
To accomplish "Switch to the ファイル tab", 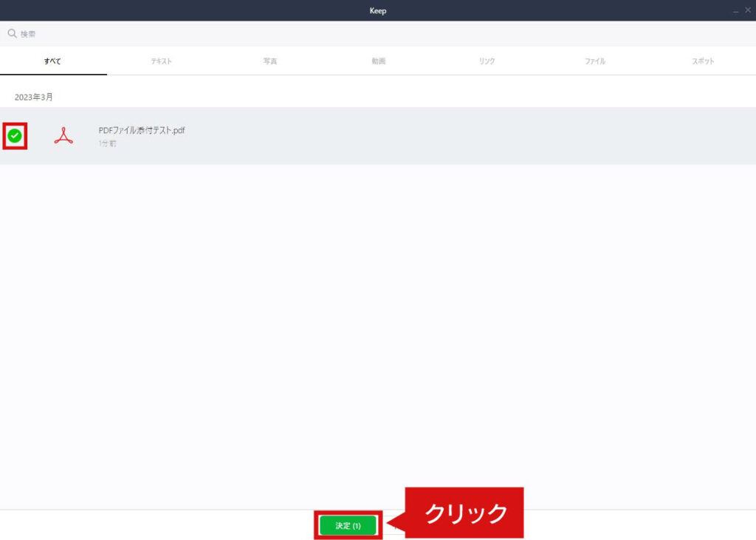I will tap(593, 62).
